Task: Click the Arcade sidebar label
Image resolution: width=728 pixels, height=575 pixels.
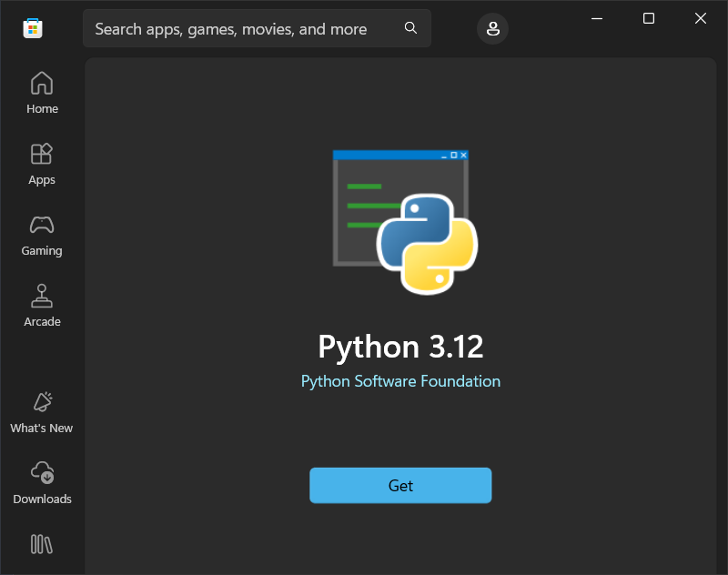Action: coord(42,321)
